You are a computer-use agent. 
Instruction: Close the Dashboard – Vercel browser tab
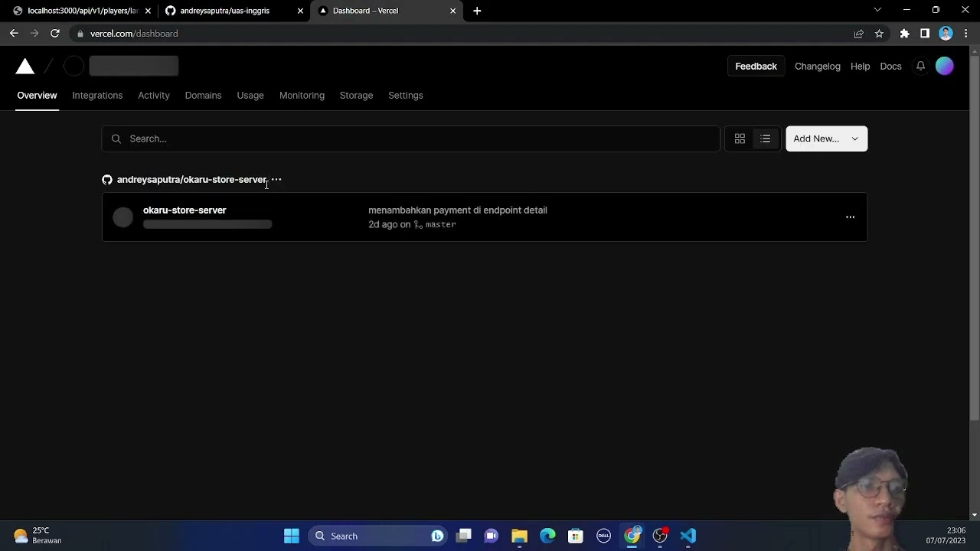452,11
